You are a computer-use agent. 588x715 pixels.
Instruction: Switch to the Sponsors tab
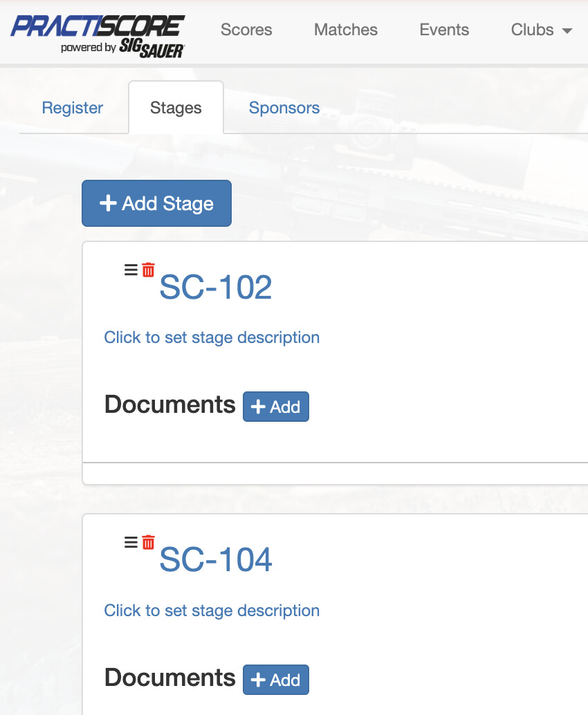tap(284, 108)
